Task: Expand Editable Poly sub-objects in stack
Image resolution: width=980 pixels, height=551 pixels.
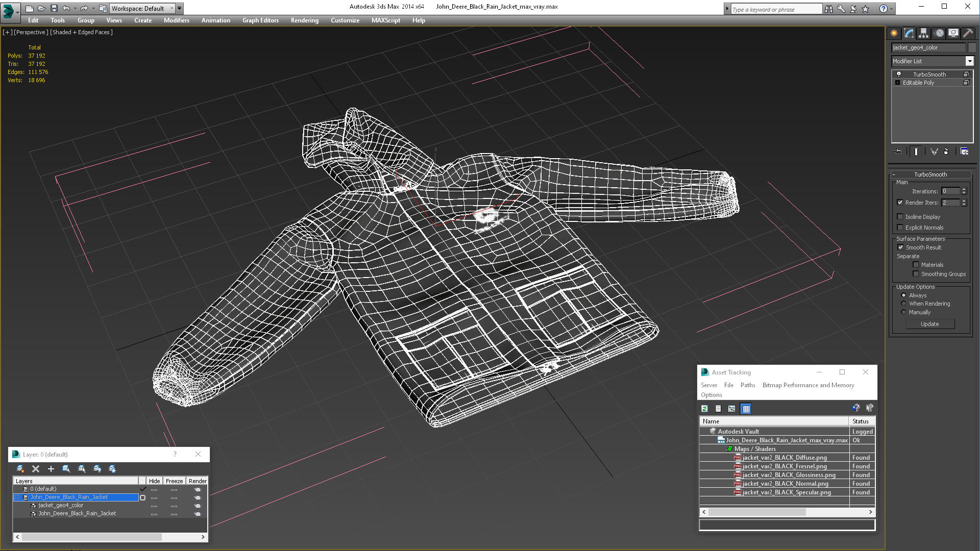Action: pyautogui.click(x=897, y=83)
